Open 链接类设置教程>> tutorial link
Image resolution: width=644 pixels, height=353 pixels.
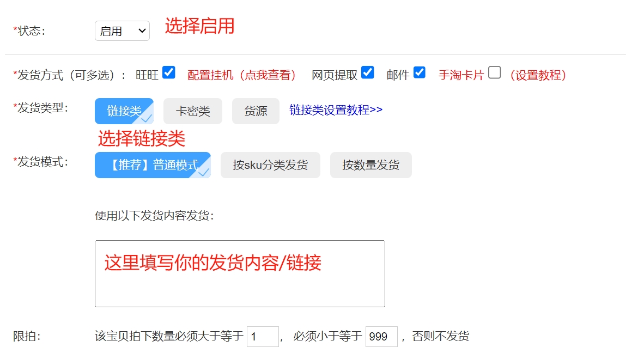coord(336,110)
